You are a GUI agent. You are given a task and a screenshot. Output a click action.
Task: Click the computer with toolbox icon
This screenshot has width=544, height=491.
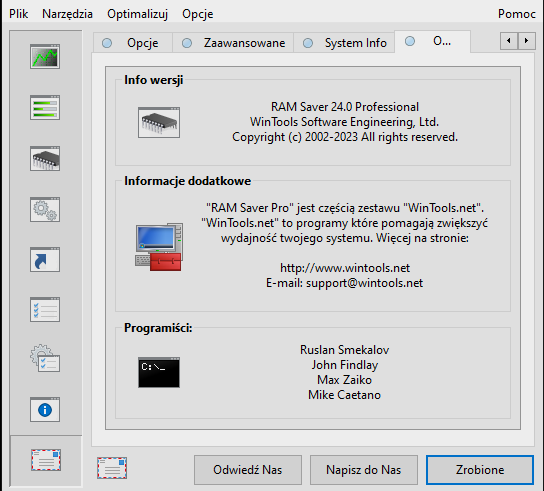coord(159,247)
